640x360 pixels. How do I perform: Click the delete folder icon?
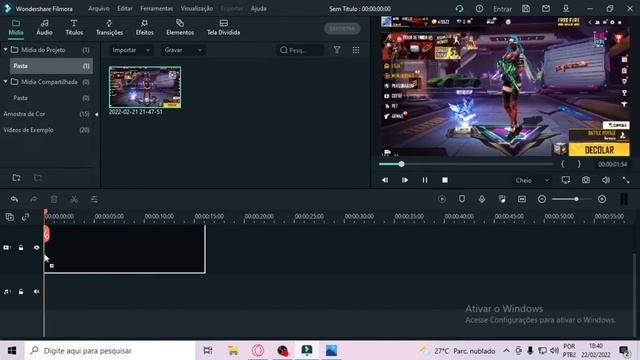pos(38,178)
